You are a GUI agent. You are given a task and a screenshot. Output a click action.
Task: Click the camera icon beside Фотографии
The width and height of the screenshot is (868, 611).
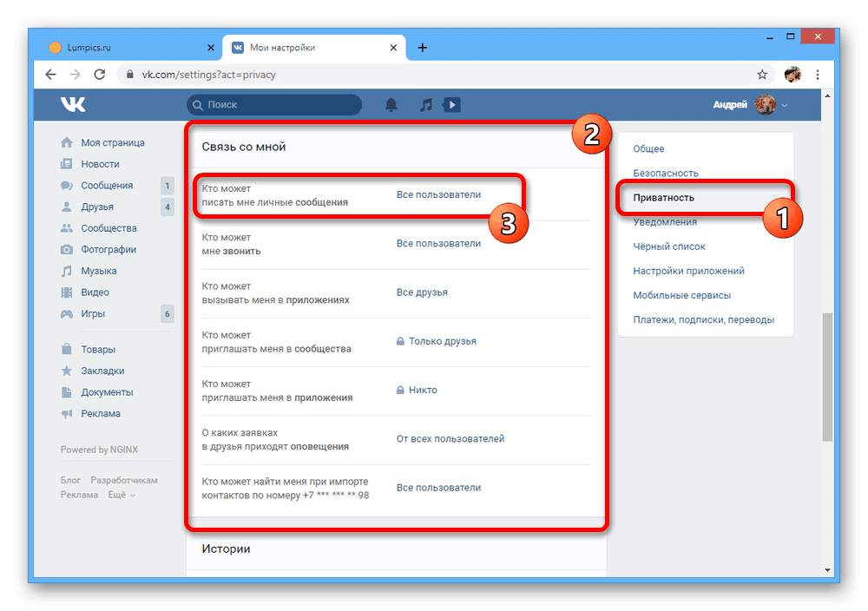67,250
